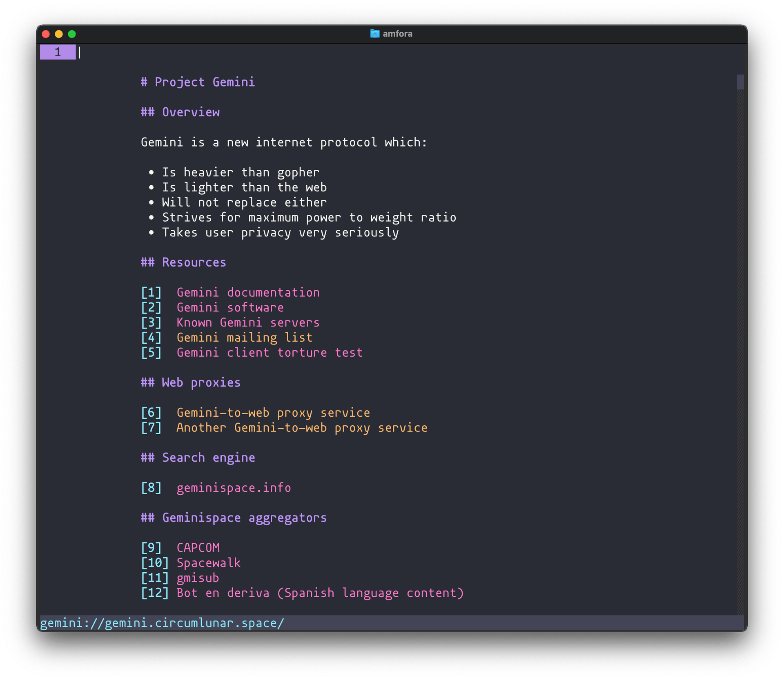Image resolution: width=784 pixels, height=680 pixels.
Task: Select tab 1 in the tab bar
Action: tap(57, 52)
